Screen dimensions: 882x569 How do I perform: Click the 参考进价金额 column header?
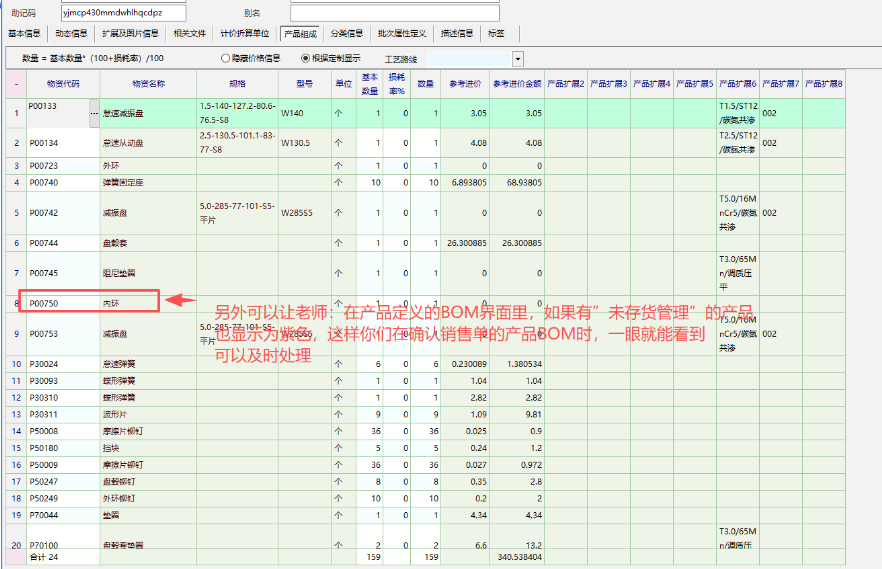(x=516, y=83)
